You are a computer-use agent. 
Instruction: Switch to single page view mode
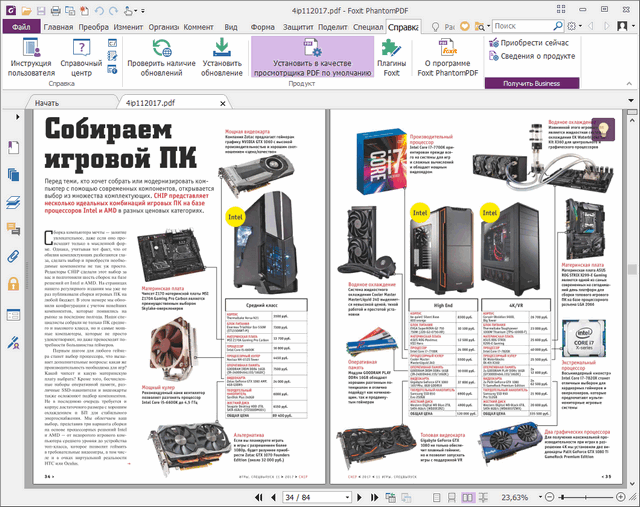coord(435,497)
